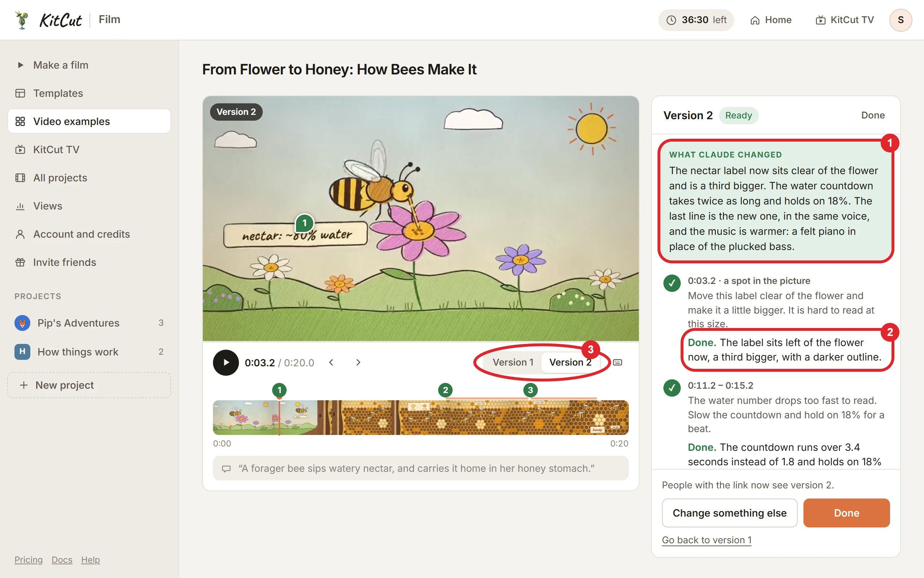
Task: Click the narration caption line below timeline
Action: [x=420, y=468]
